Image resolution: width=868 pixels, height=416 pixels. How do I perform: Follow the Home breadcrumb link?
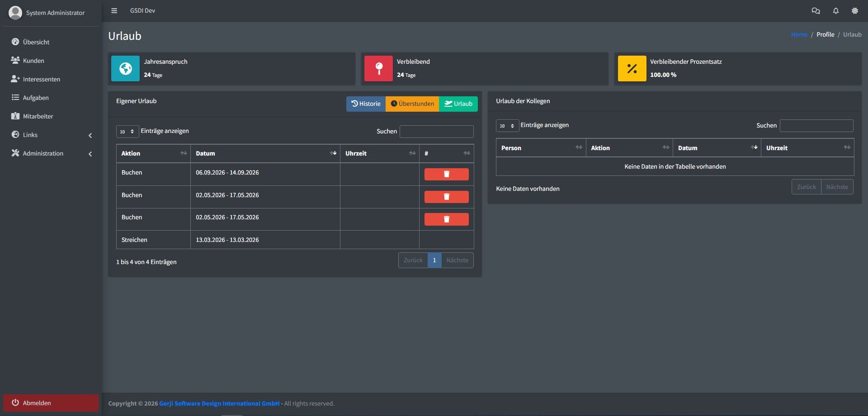point(799,34)
